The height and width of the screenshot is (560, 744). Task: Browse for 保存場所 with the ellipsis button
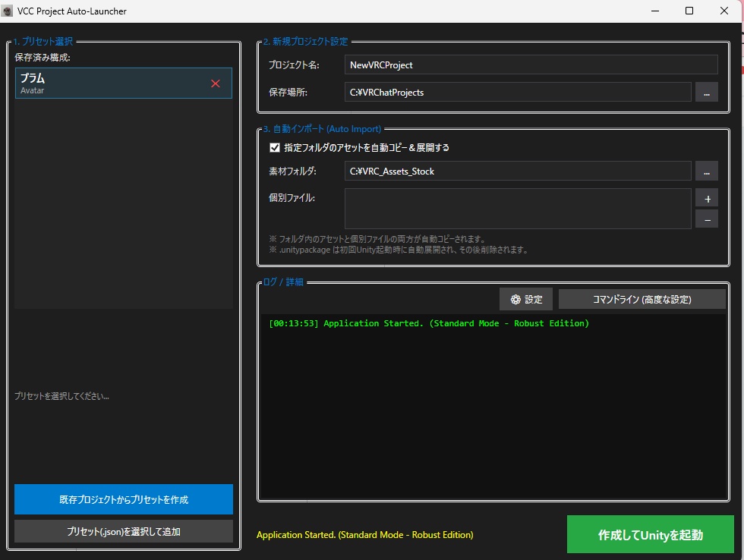[706, 92]
